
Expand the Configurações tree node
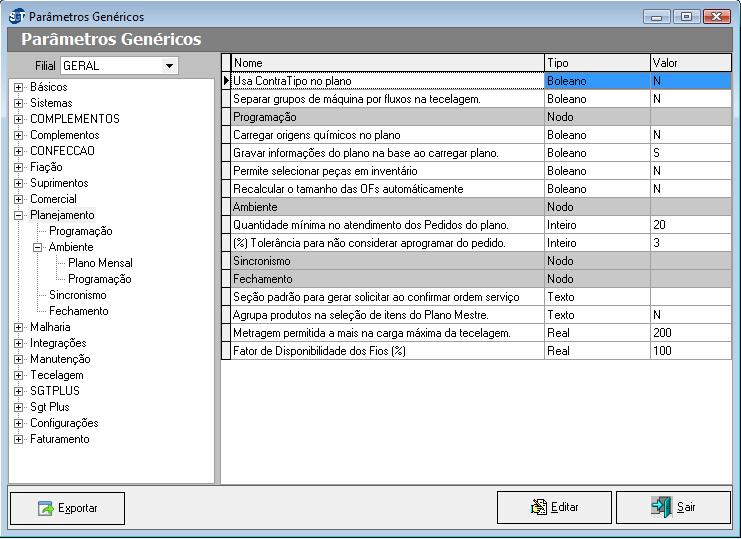coord(19,423)
